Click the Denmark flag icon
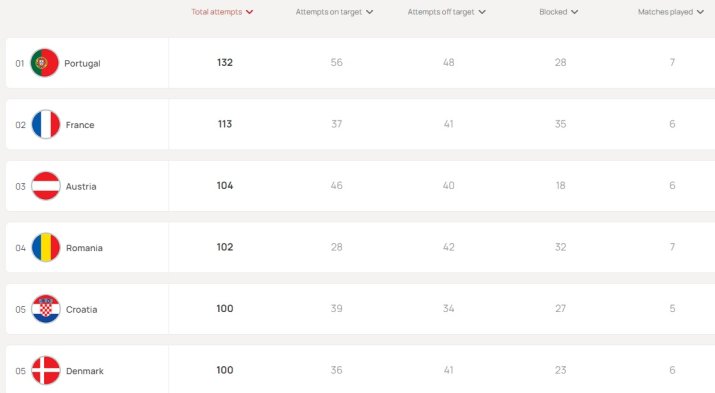This screenshot has height=393, width=715. 46,371
